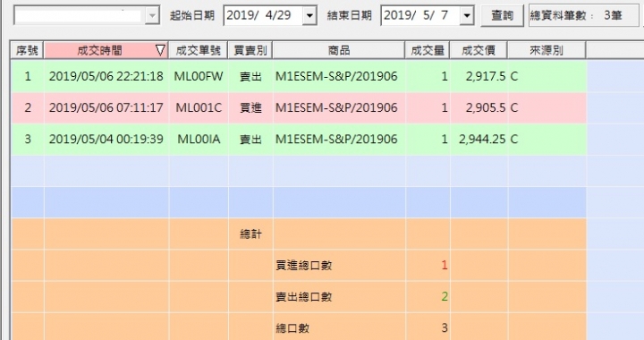Click the 總口數 label
Image resolution: width=644 pixels, height=340 pixels.
tap(292, 328)
